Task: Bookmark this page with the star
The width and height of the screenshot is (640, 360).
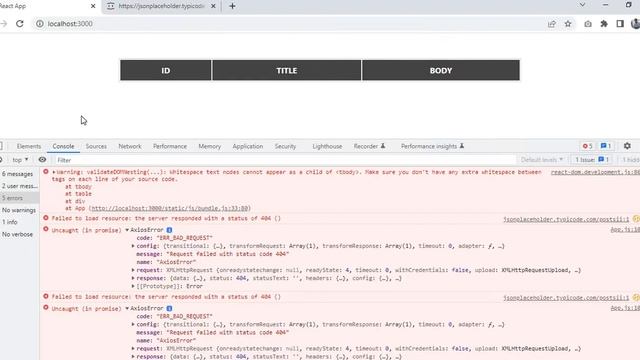Action: tap(568, 24)
